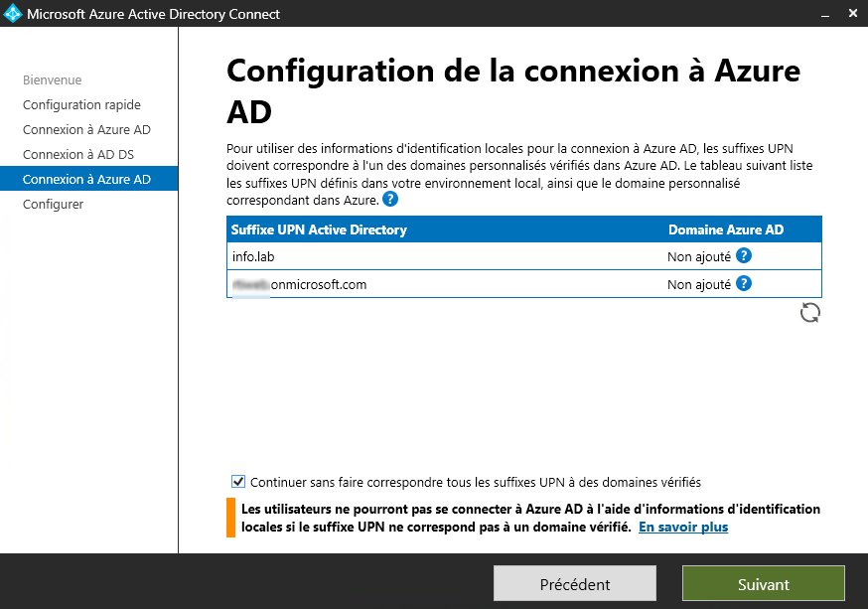868x609 pixels.
Task: Select onmicrosoft.com suffix cell
Action: pos(300,284)
